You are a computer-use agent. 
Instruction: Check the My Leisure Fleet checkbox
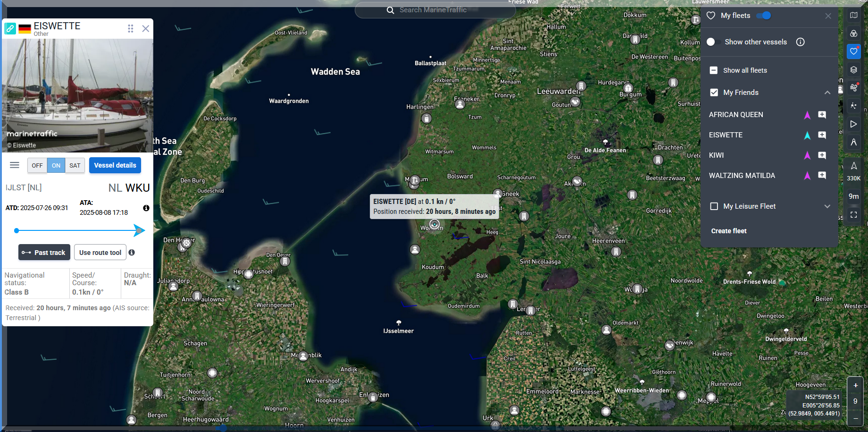coord(714,206)
